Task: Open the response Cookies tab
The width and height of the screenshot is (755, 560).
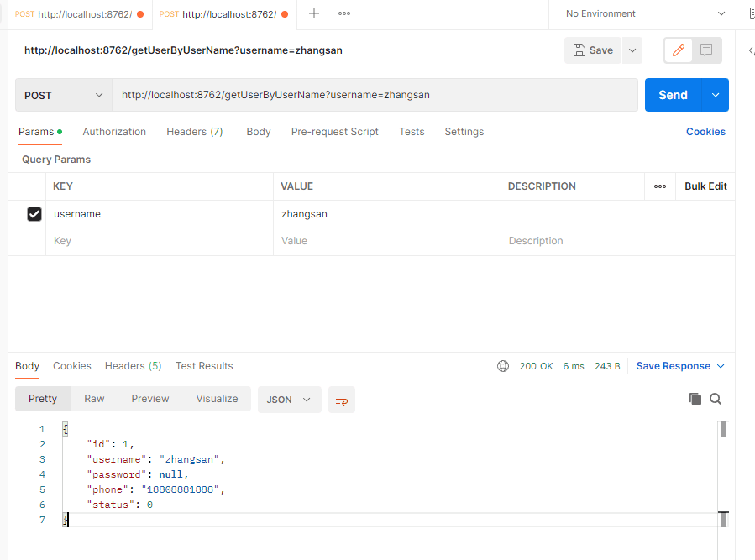Action: point(71,366)
